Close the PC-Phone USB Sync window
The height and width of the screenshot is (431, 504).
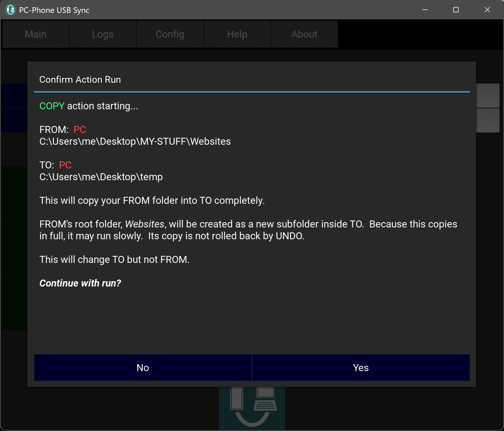click(487, 10)
